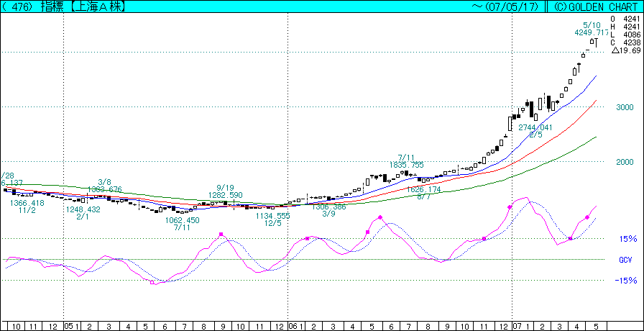
Task: Select the 1062.450 bottom price label
Action: (182, 220)
